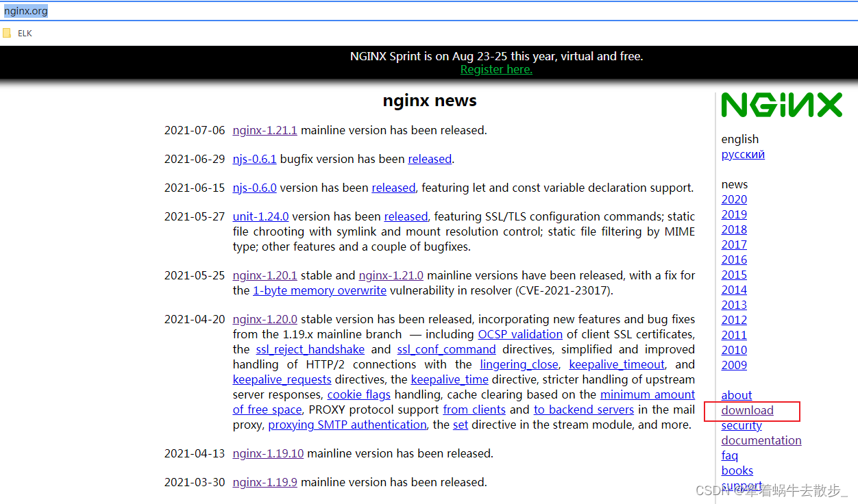Click the NGINX logo
The image size is (858, 504).
pos(782,105)
